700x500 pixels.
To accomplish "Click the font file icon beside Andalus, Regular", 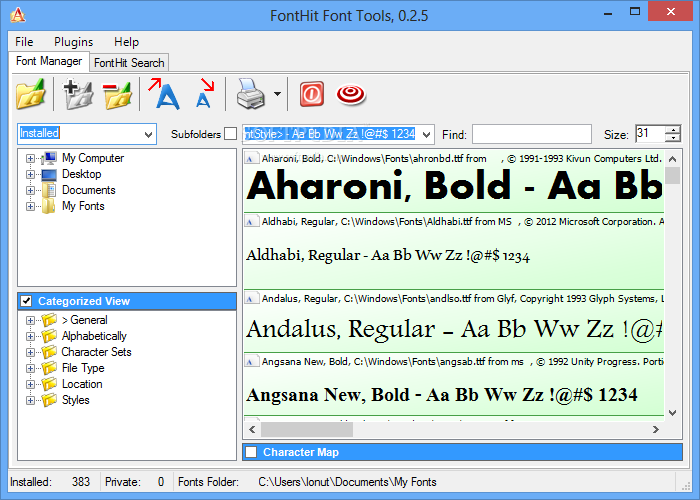I will pos(251,298).
